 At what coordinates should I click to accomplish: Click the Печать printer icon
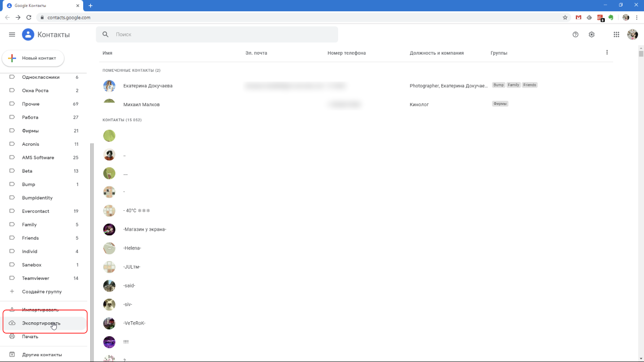(x=11, y=336)
